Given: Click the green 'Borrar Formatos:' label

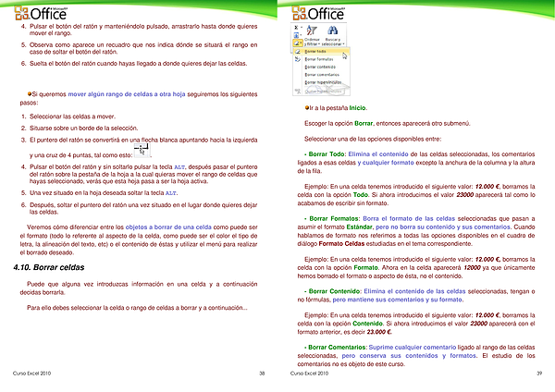Looking at the screenshot, I should (x=335, y=218).
